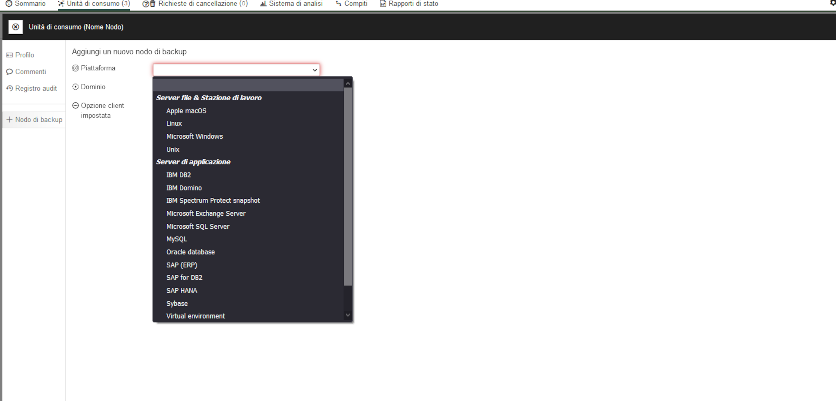Select SAP (ERP) option
Screen dimensions: 836x401
click(x=248, y=264)
